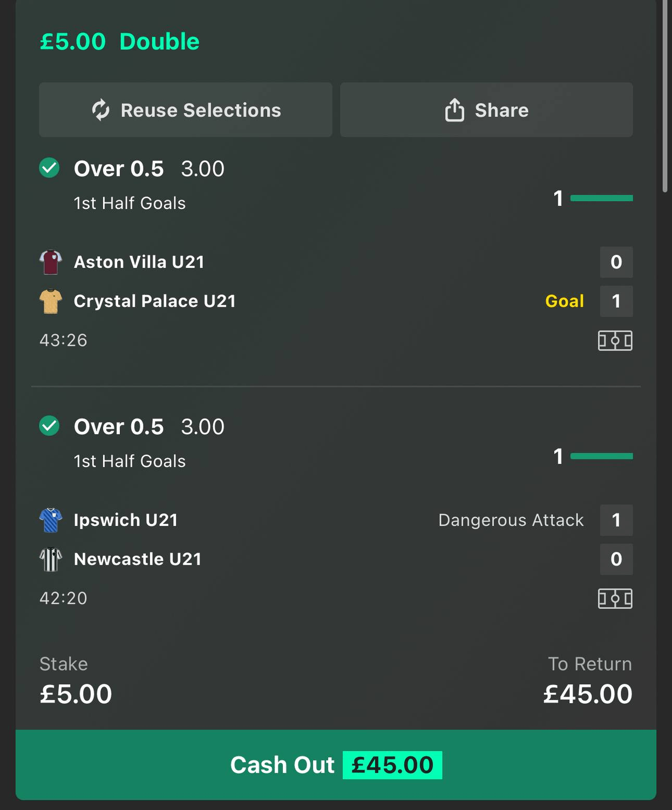This screenshot has height=810, width=672.
Task: Cash out the bet for £45.00
Action: tap(336, 765)
